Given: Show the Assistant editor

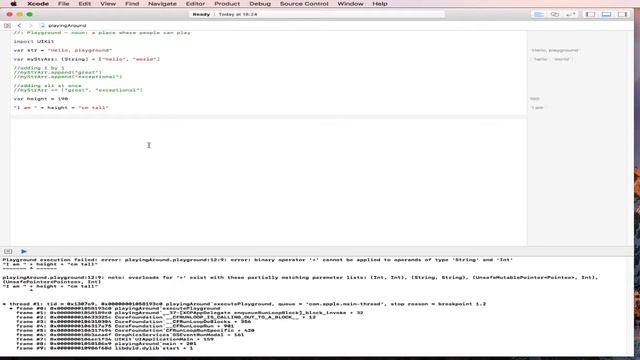Looking at the screenshot, I should tap(555, 14).
